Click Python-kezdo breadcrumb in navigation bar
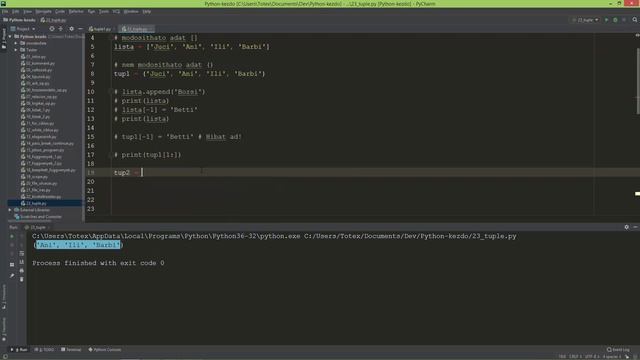The width and height of the screenshot is (640, 360). click(x=20, y=20)
